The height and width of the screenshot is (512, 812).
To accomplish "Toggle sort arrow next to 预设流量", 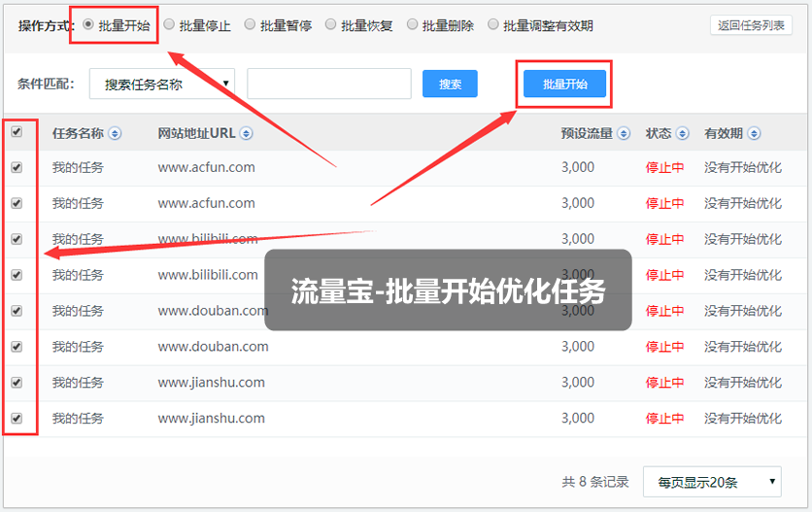I will click(x=624, y=134).
